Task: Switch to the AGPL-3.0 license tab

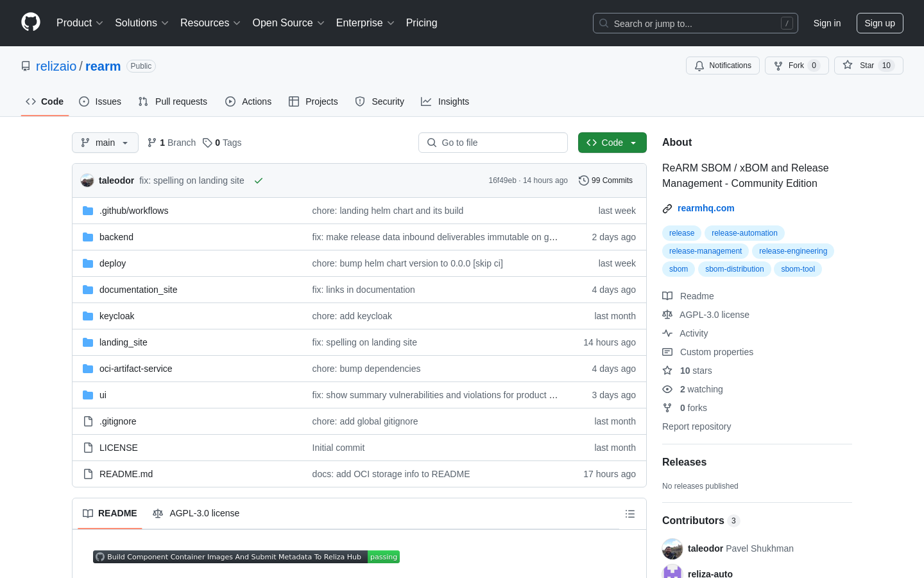Action: (x=196, y=513)
